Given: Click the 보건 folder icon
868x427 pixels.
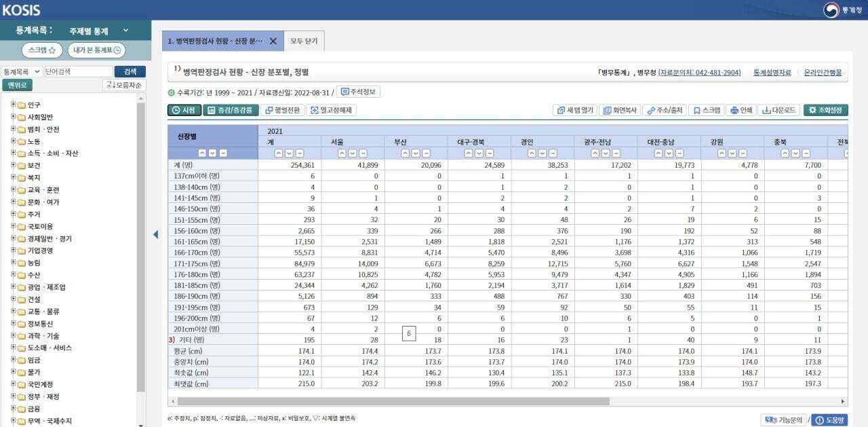Looking at the screenshot, I should [21, 166].
